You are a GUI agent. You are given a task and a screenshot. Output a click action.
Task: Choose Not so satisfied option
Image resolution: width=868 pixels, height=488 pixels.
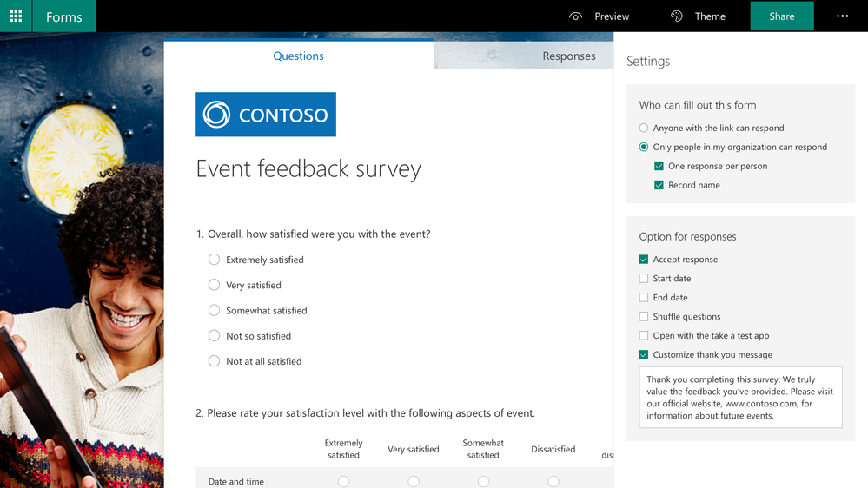[x=215, y=336]
